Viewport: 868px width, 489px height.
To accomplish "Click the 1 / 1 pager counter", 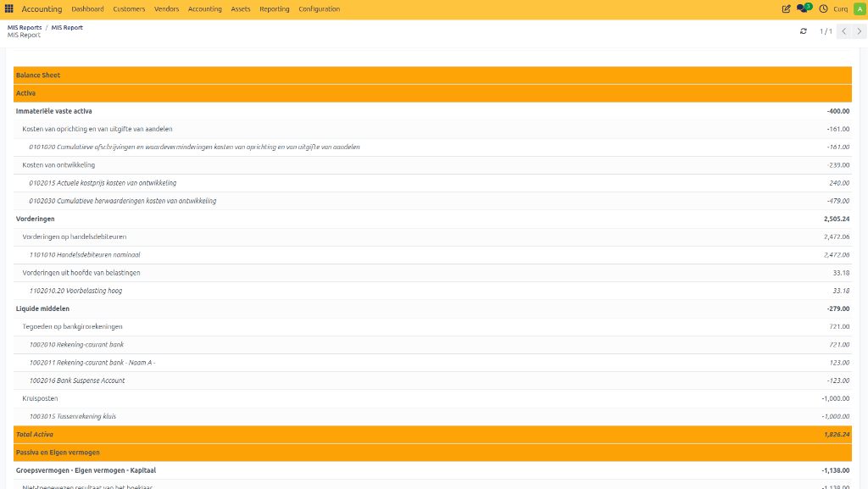I will click(826, 31).
